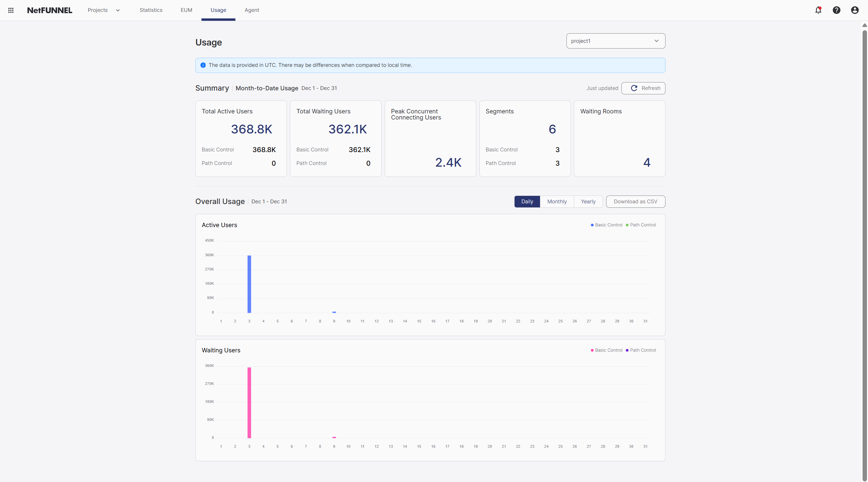Open the project dropdown arrow
Viewport: 868px width, 482px height.
pyautogui.click(x=657, y=41)
